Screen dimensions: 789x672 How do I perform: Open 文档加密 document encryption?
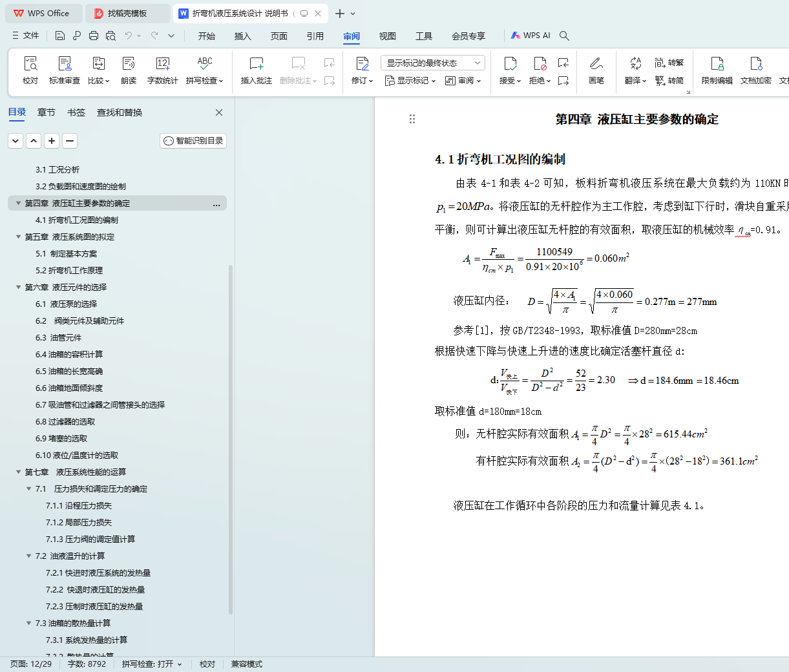click(x=756, y=70)
